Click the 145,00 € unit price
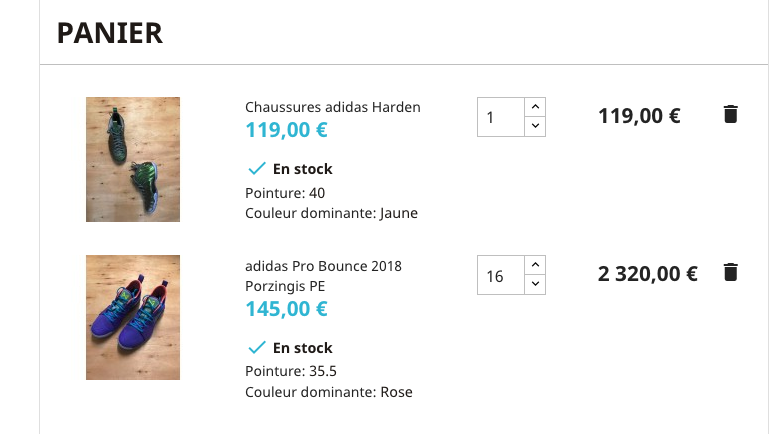The height and width of the screenshot is (434, 770). click(x=286, y=309)
